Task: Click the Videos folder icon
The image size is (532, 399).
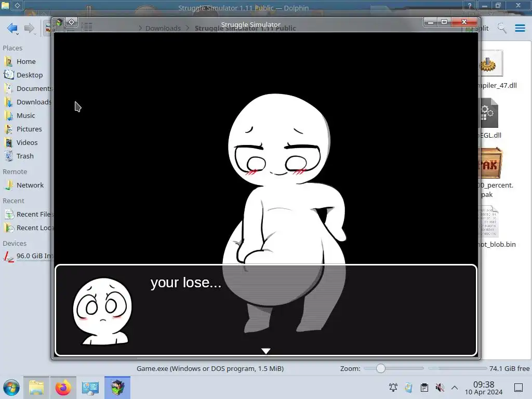Action: (8, 142)
